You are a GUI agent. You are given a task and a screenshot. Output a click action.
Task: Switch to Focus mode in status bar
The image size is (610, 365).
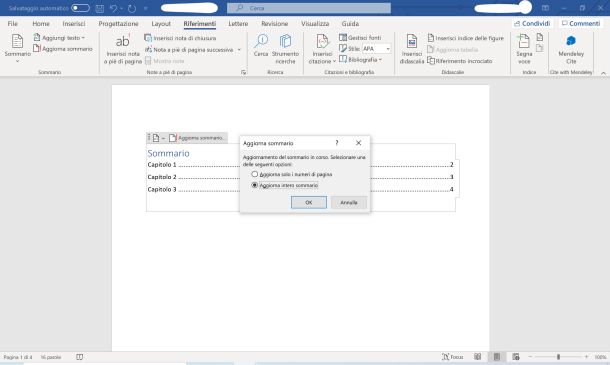coord(452,357)
